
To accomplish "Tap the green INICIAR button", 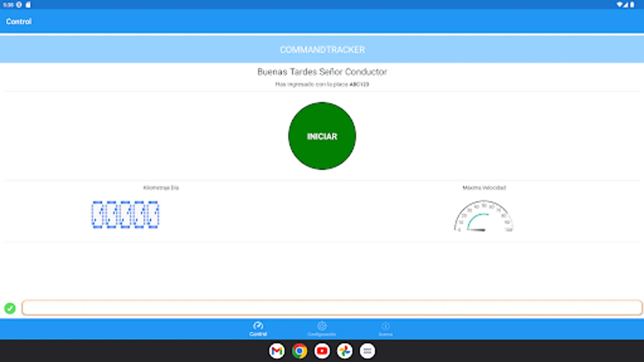I will pos(322,136).
